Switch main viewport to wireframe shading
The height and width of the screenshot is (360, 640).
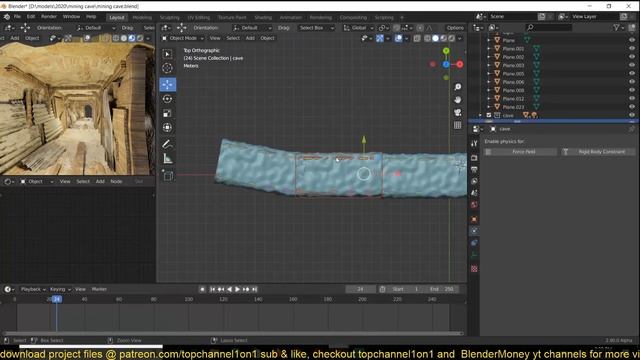click(x=427, y=38)
